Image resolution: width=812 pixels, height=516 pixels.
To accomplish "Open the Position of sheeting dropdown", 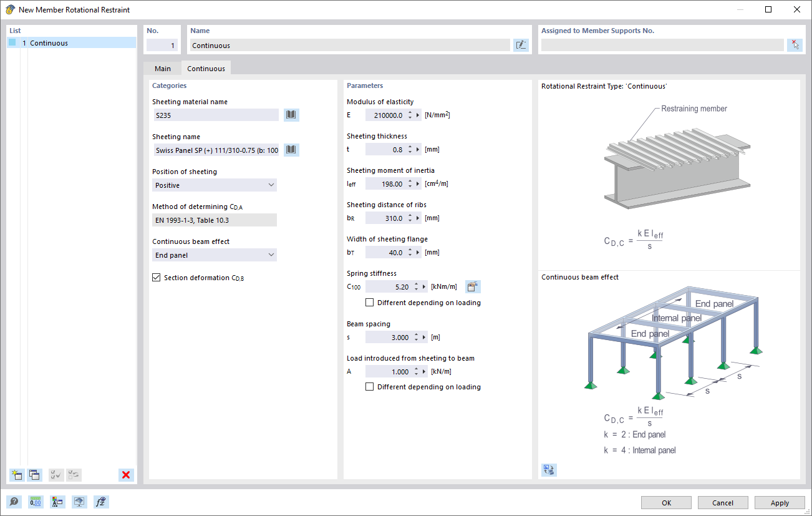I will (x=214, y=185).
